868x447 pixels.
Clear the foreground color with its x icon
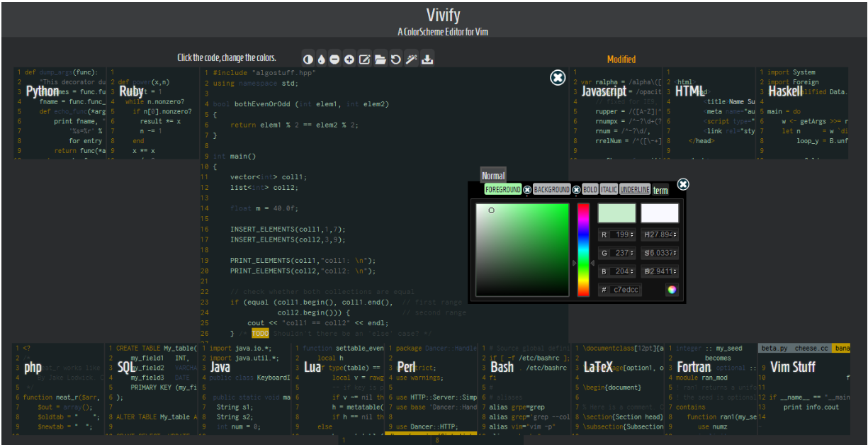pos(527,190)
